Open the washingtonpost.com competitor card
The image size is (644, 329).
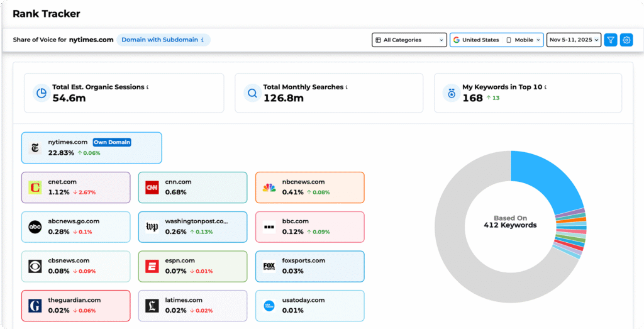tap(192, 227)
